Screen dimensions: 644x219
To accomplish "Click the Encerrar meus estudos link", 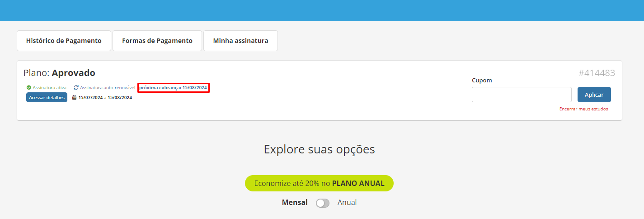I will (x=583, y=109).
